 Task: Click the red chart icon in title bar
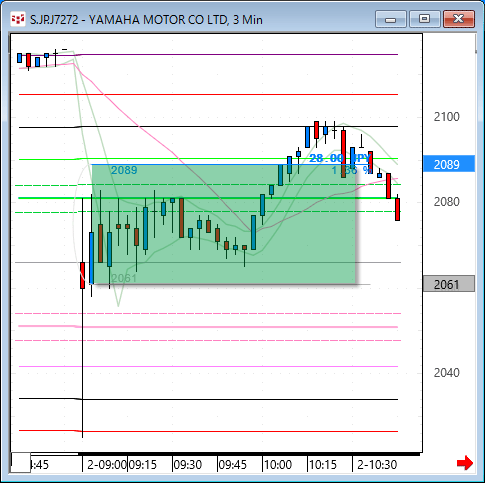click(x=18, y=19)
